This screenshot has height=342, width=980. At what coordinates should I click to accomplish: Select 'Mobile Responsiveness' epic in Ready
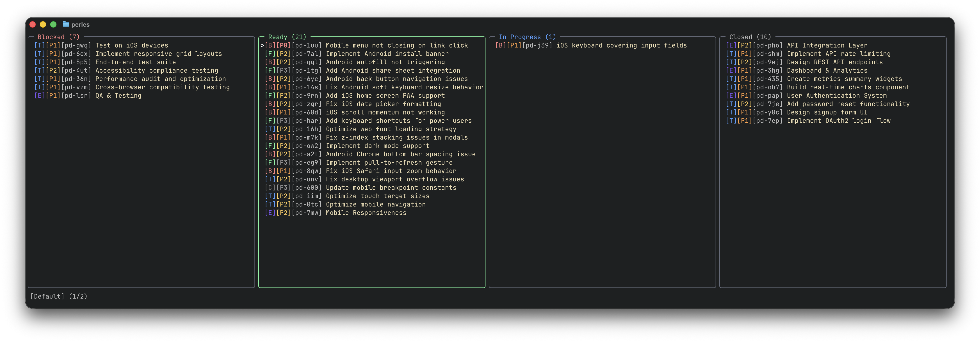click(x=366, y=213)
